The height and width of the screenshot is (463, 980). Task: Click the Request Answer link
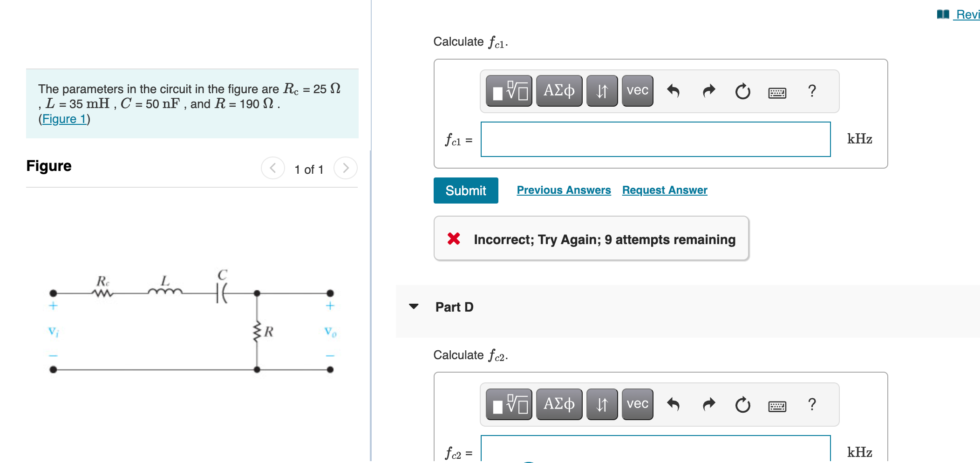(x=665, y=190)
